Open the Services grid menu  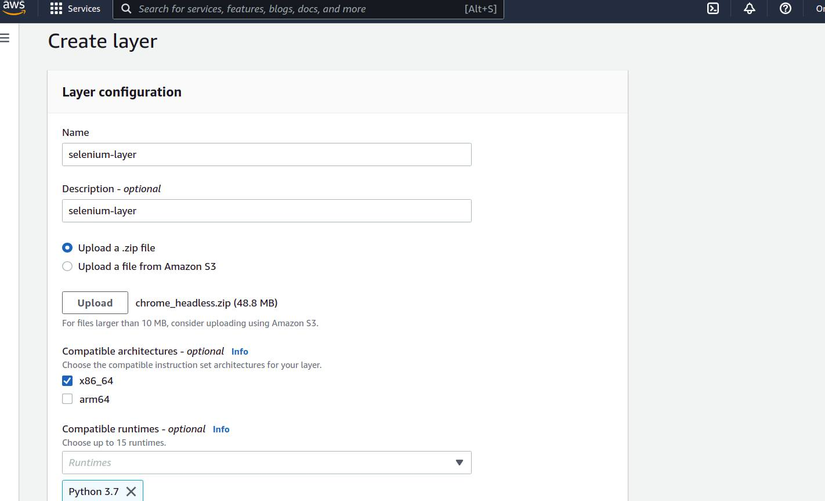pyautogui.click(x=75, y=9)
